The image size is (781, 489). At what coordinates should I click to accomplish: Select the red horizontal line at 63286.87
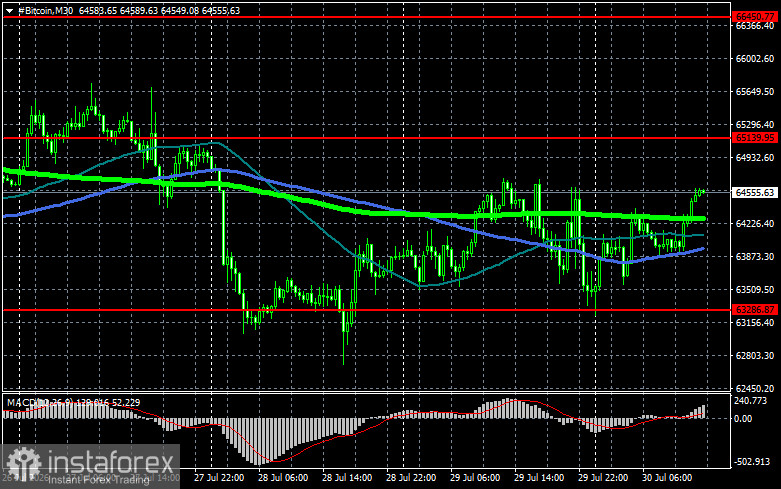(368, 310)
